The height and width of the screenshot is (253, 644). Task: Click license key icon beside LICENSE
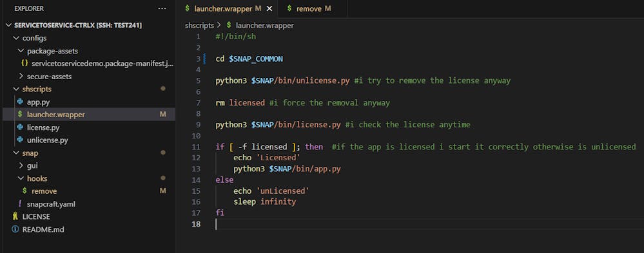coord(15,216)
